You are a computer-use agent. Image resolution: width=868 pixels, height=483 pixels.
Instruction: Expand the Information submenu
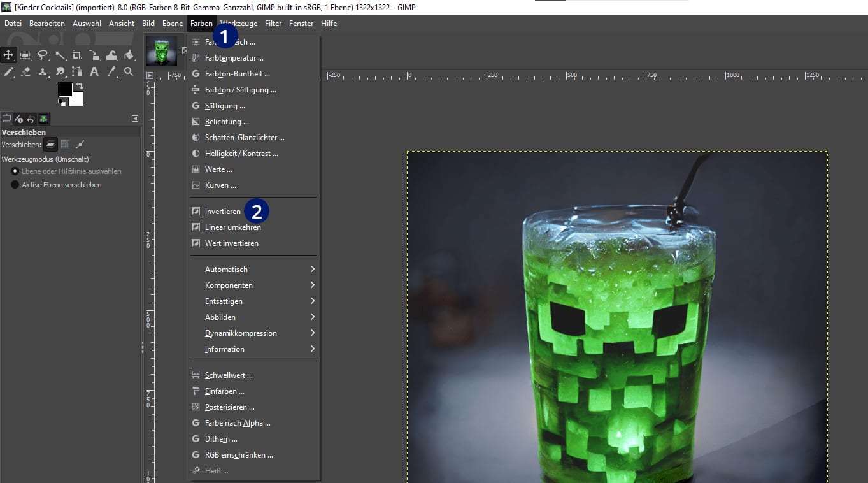pyautogui.click(x=253, y=349)
